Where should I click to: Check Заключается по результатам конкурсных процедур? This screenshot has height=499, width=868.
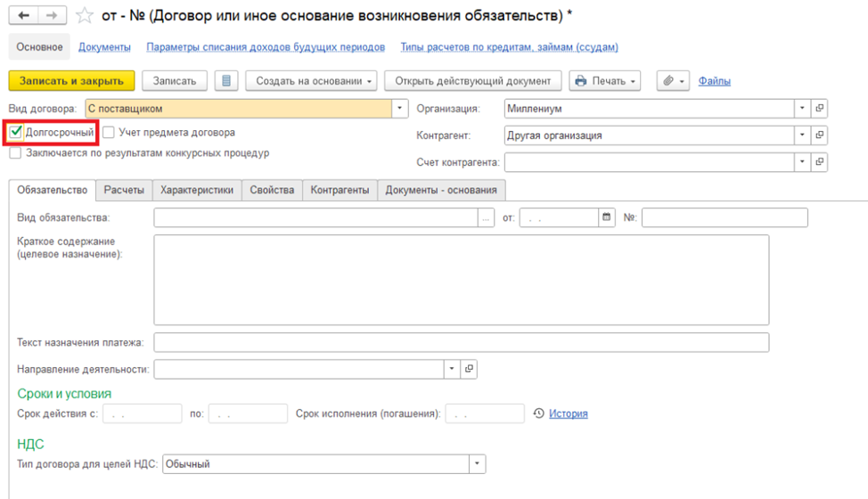point(15,152)
